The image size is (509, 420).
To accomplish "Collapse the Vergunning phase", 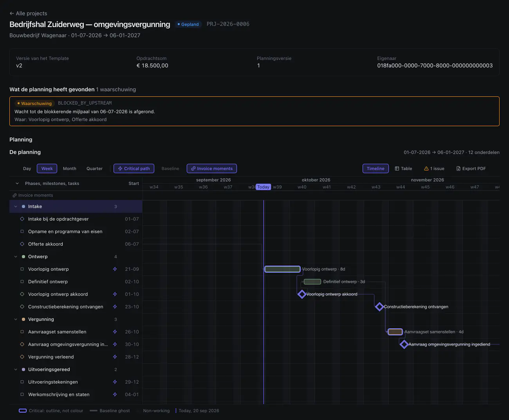I will (x=16, y=319).
